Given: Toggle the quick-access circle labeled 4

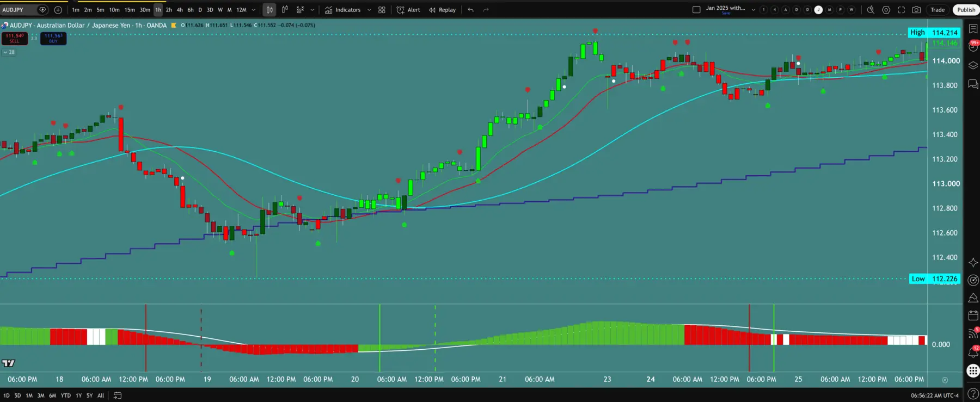Looking at the screenshot, I should 774,10.
